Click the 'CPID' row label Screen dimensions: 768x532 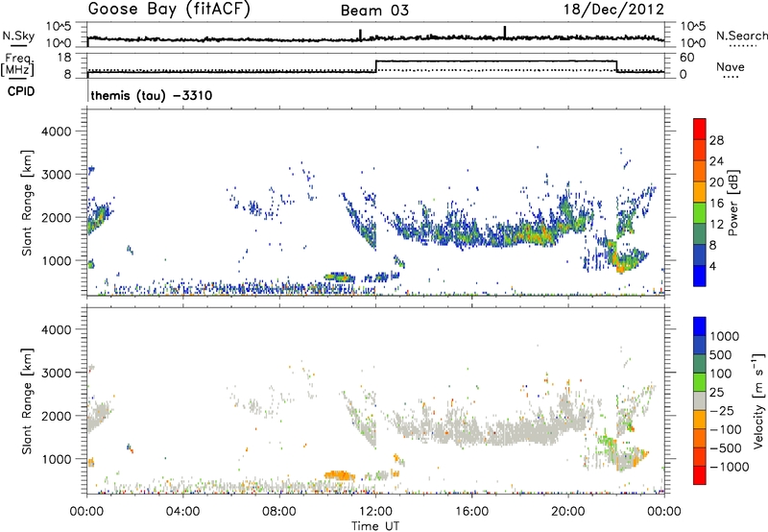pyautogui.click(x=21, y=91)
